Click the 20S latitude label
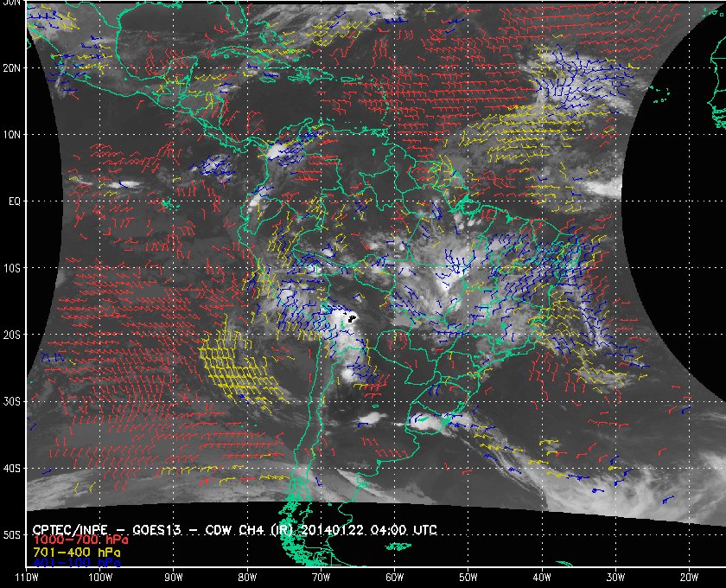Screen dimensions: 726x588 11,335
